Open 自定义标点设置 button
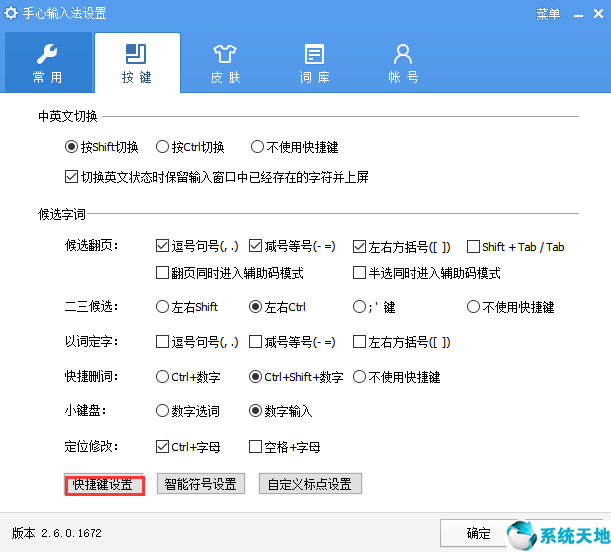611x552 pixels. click(x=310, y=484)
